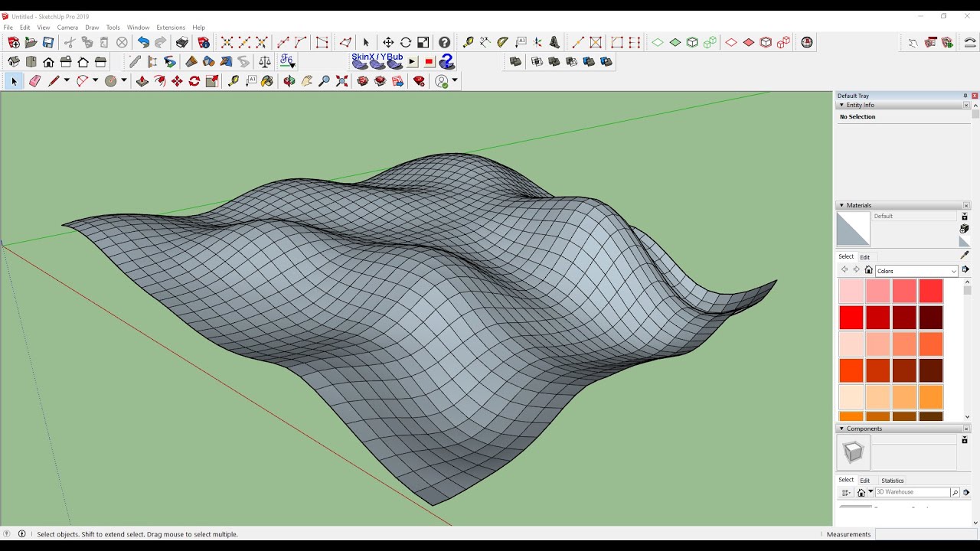Select the Offset tool
980x551 pixels.
pos(160,81)
